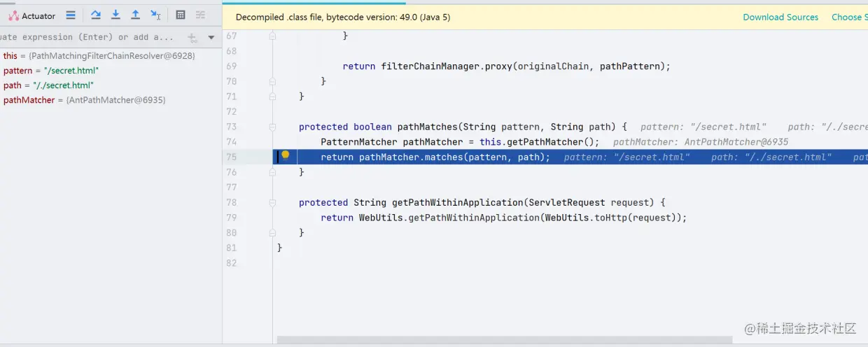868x347 pixels.
Task: Open the Actuator tab
Action: 32,15
